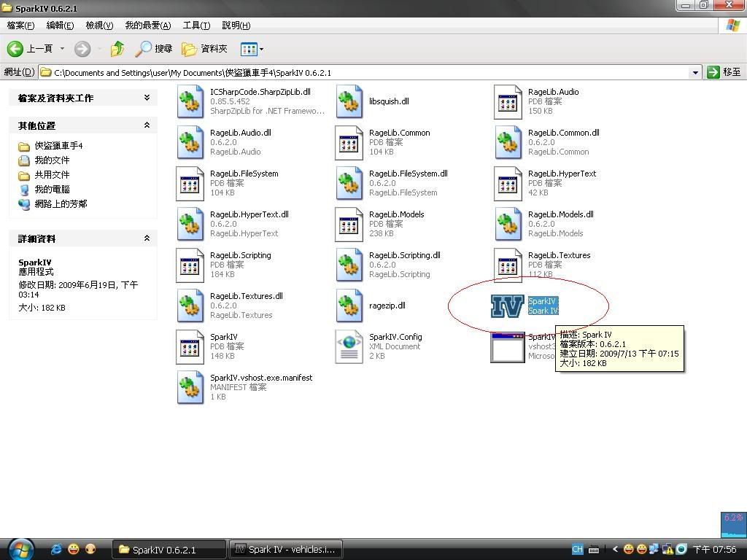
Task: Open the 檔案(F) menu
Action: click(x=20, y=26)
